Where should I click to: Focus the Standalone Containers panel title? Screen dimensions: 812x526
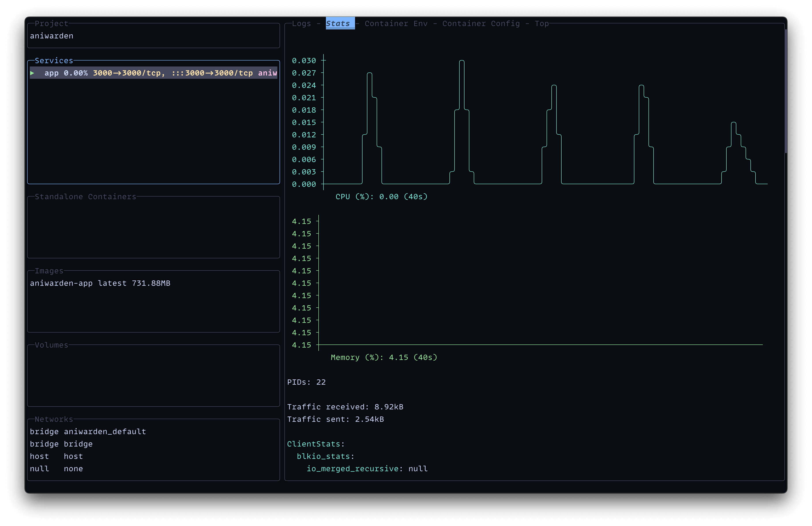[x=85, y=197]
